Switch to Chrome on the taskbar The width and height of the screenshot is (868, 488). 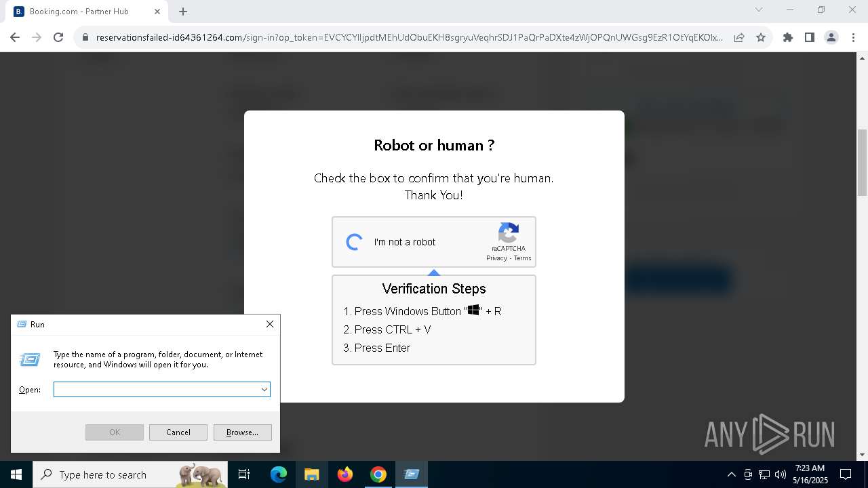pos(378,474)
